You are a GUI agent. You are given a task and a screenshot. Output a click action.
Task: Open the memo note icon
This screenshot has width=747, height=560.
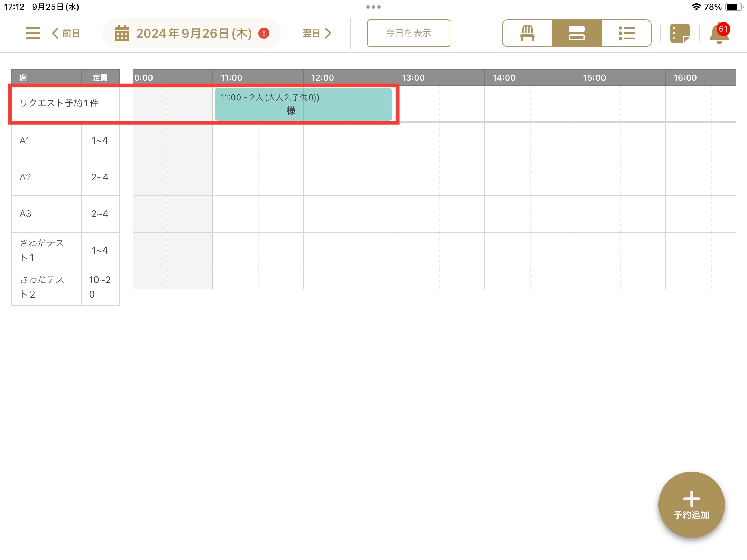tap(679, 33)
